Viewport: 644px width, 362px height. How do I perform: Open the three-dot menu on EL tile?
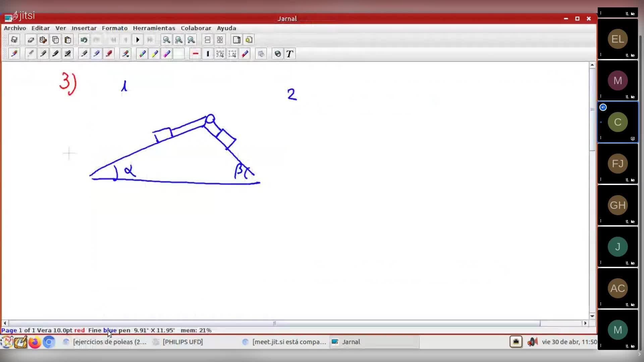601,55
